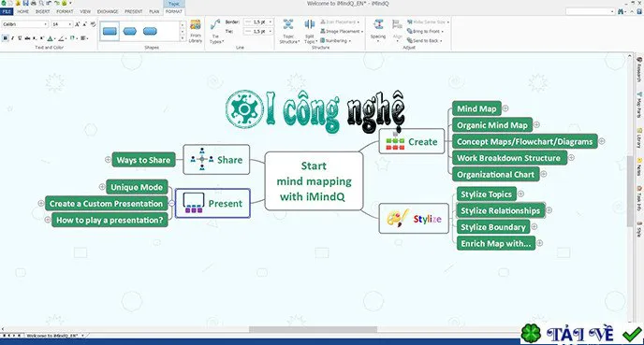Switch to the EXCHANGE ribbon tab
Image resolution: width=644 pixels, height=345 pixels.
click(108, 11)
